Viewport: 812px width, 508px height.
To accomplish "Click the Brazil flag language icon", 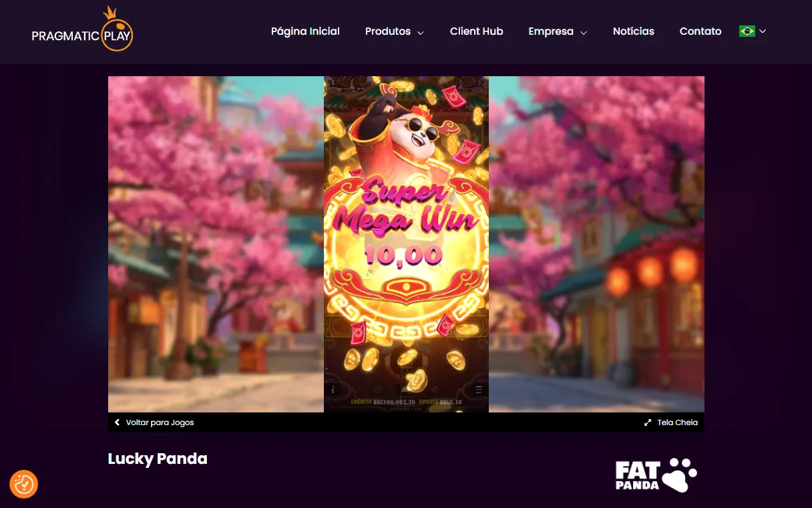I will [747, 31].
